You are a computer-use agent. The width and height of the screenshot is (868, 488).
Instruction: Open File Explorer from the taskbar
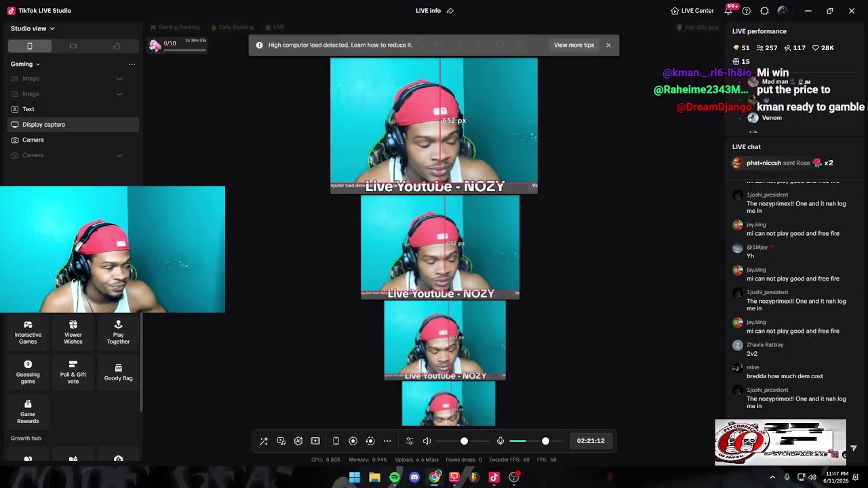pos(374,478)
